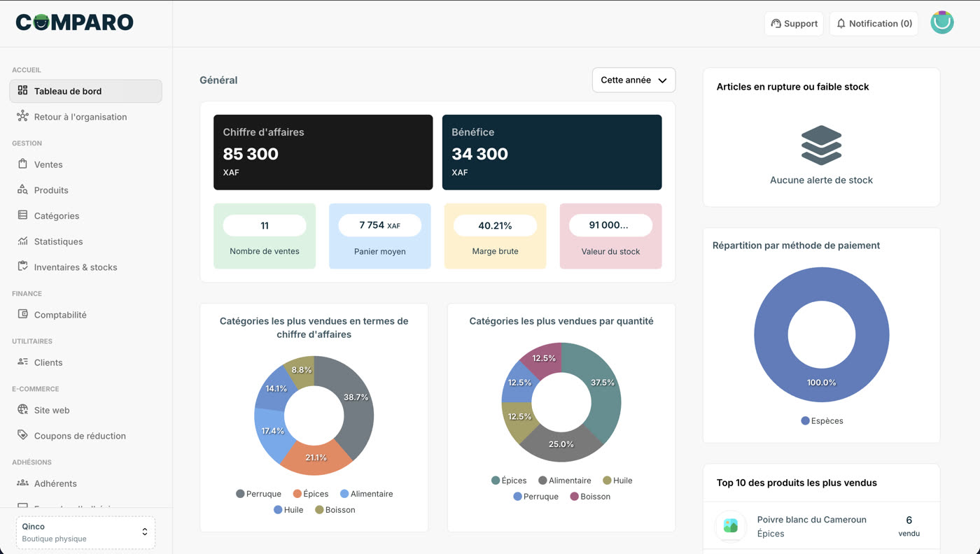Click the Site web globe icon
The image size is (980, 554).
(22, 410)
